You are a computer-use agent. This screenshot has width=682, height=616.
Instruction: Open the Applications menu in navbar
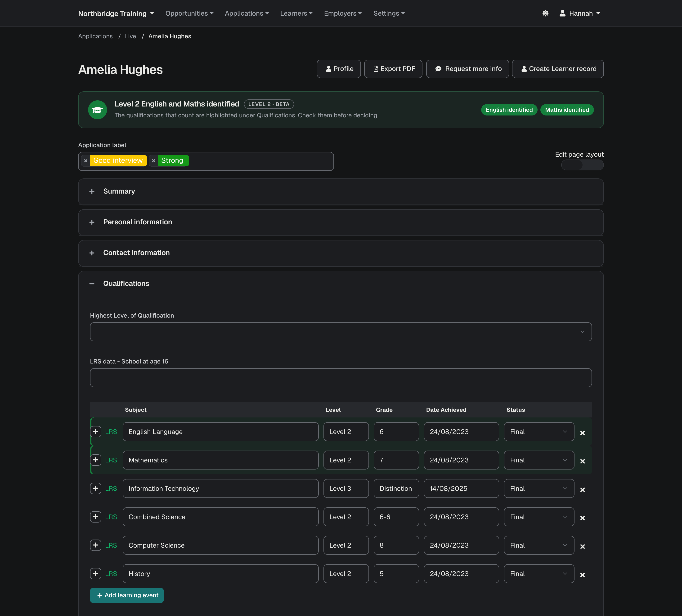(x=247, y=13)
